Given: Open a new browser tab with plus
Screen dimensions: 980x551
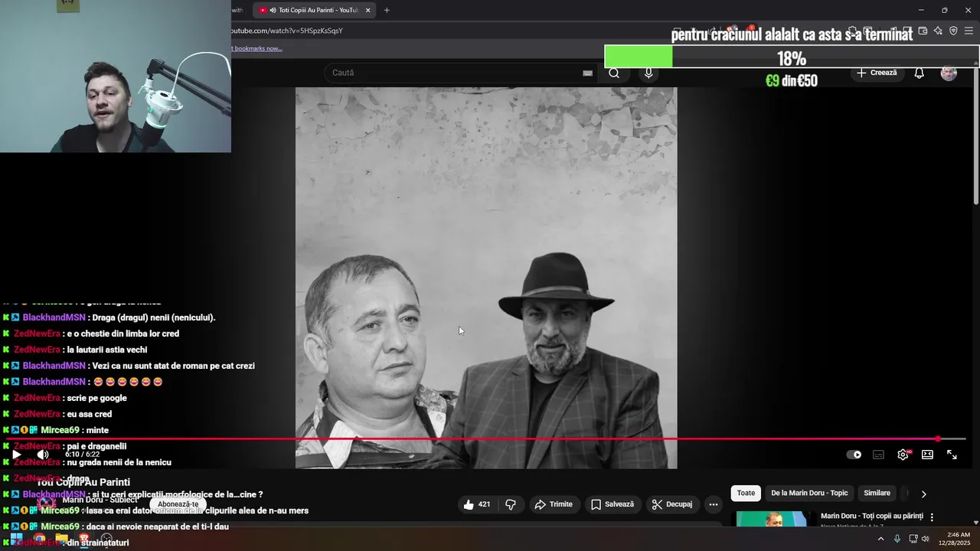Looking at the screenshot, I should [x=387, y=10].
